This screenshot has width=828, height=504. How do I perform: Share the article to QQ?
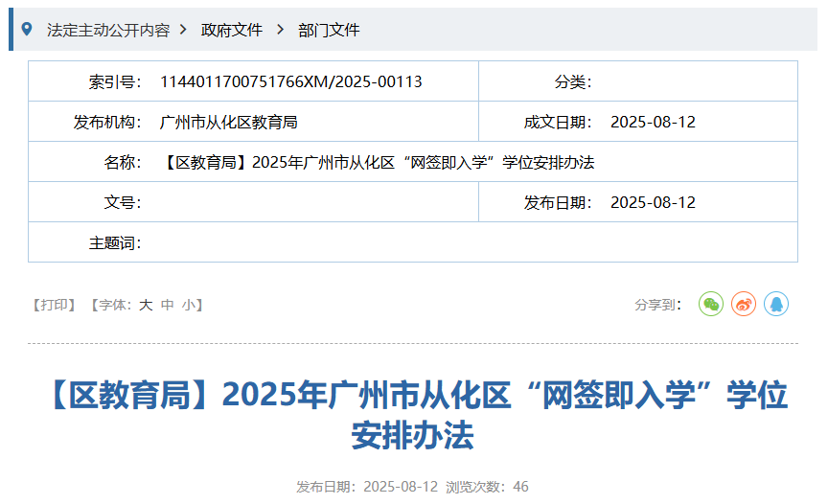click(x=776, y=305)
